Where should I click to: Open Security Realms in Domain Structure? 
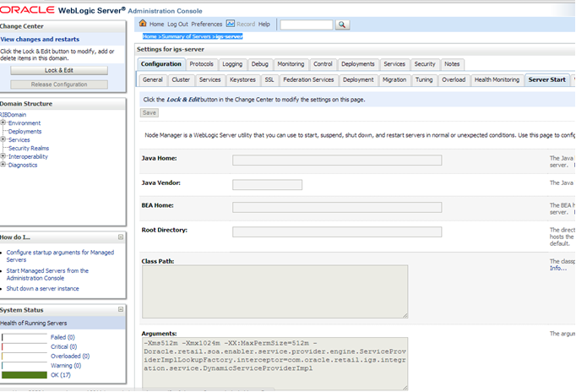[29, 149]
